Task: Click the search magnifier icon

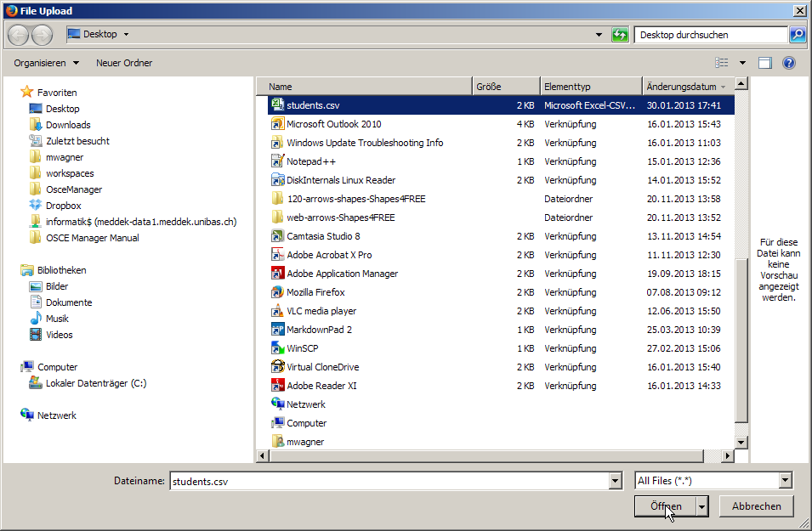Action: tap(798, 35)
